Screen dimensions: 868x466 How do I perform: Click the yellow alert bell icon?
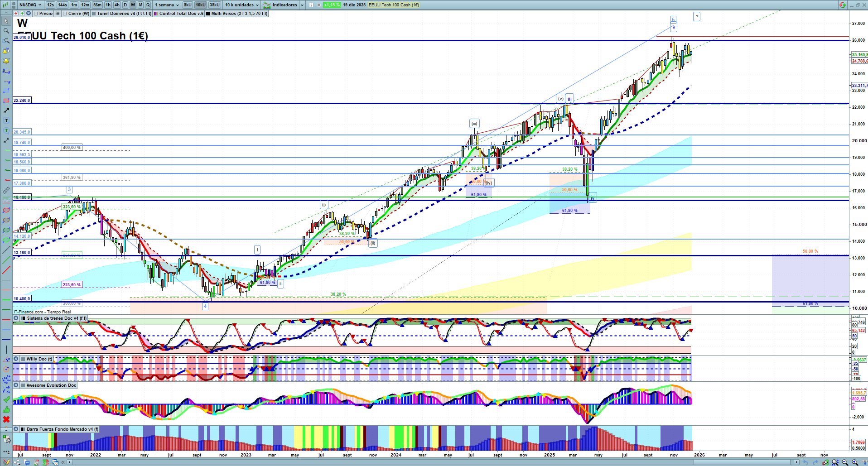pyautogui.click(x=6, y=61)
